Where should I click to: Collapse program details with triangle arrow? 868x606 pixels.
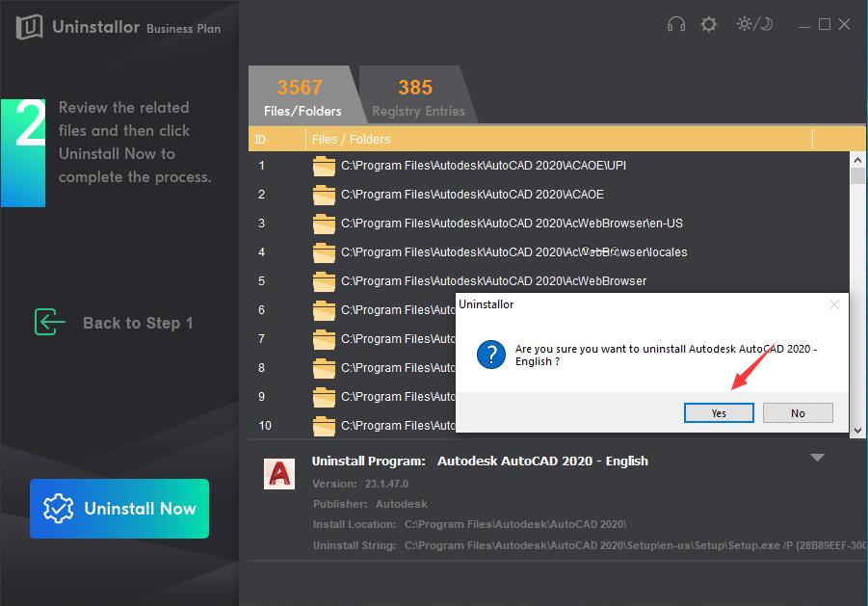tap(817, 458)
